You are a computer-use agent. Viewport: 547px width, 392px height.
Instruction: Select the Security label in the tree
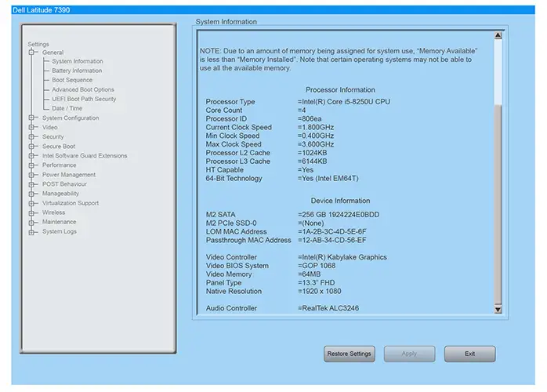point(53,137)
